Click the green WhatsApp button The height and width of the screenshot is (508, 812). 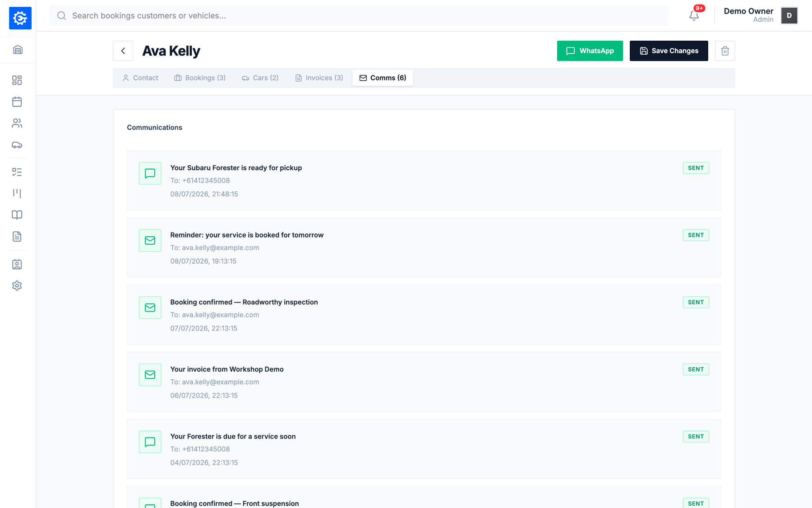(590, 51)
